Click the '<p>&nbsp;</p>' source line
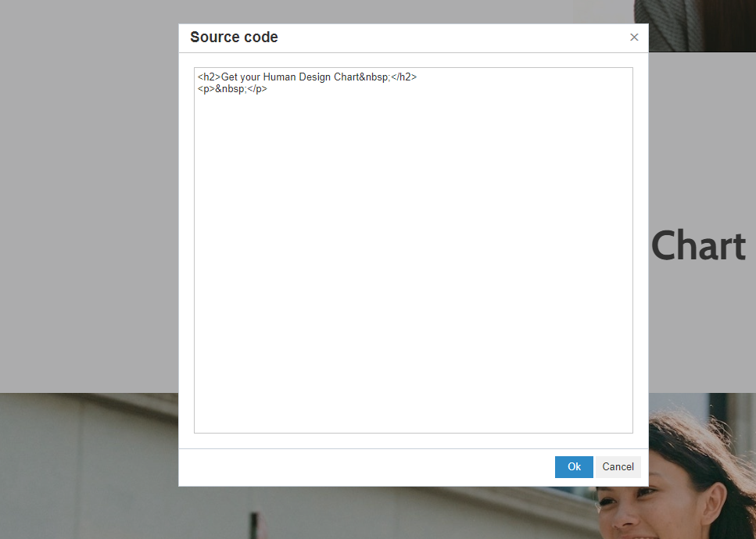756x539 pixels. [x=232, y=89]
